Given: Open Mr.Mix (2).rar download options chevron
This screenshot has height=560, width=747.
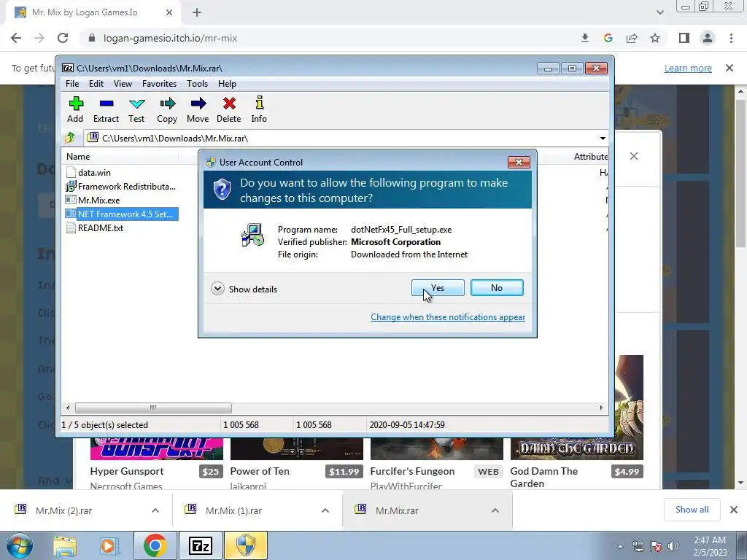Looking at the screenshot, I should 155,510.
